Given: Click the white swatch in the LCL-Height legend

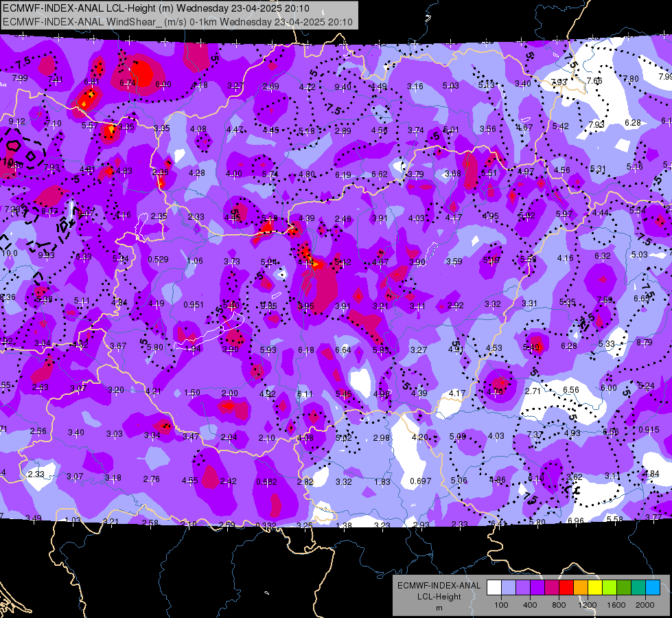Looking at the screenshot, I should (x=494, y=588).
